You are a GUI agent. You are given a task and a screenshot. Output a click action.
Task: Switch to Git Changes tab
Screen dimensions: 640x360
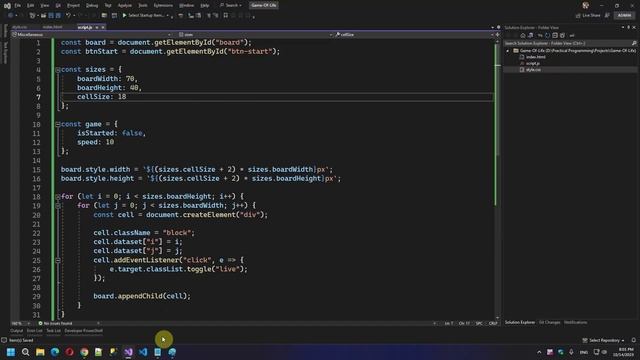tap(549, 322)
